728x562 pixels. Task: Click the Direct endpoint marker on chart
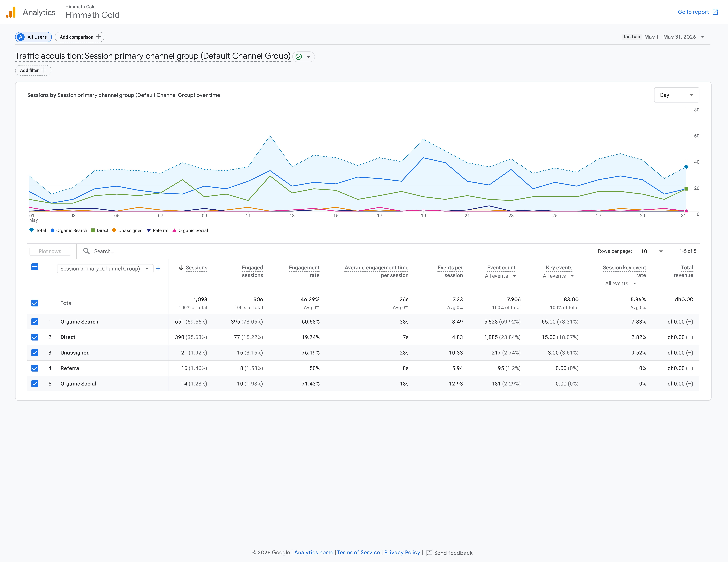coord(686,189)
